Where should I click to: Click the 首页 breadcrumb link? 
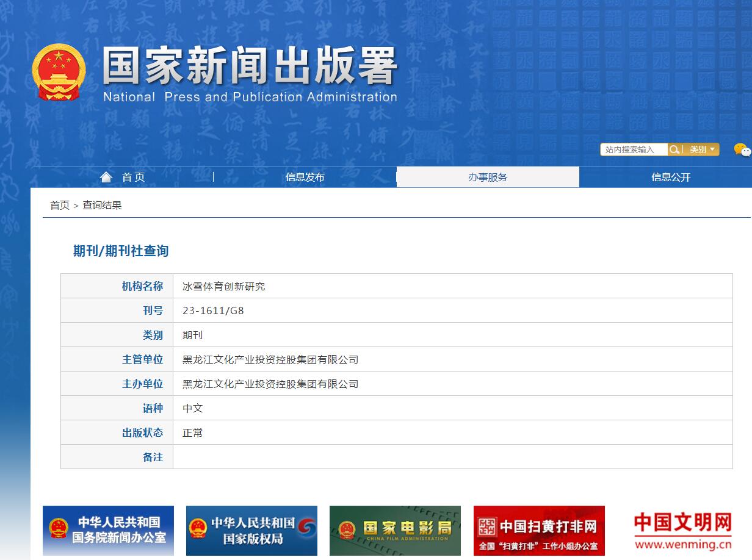click(x=59, y=205)
